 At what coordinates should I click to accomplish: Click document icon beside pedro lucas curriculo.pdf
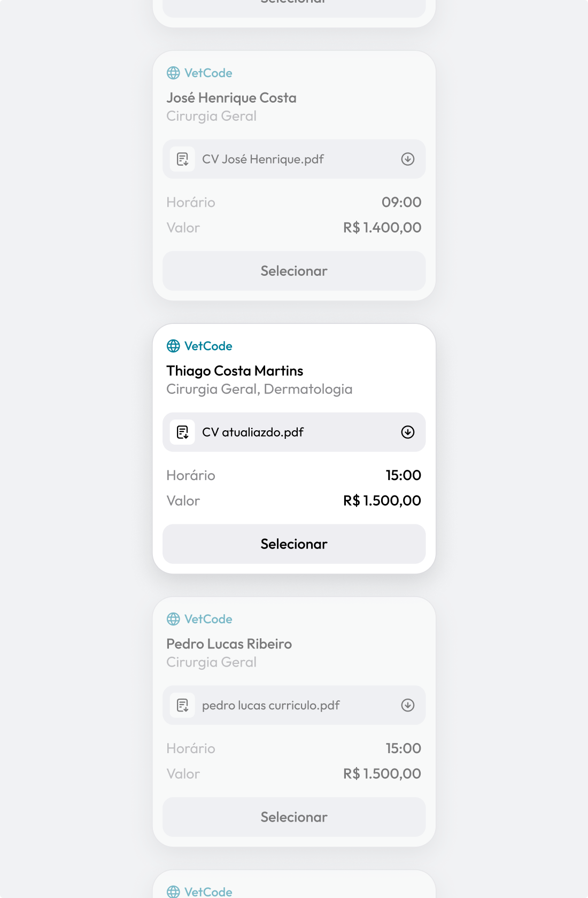(x=182, y=706)
